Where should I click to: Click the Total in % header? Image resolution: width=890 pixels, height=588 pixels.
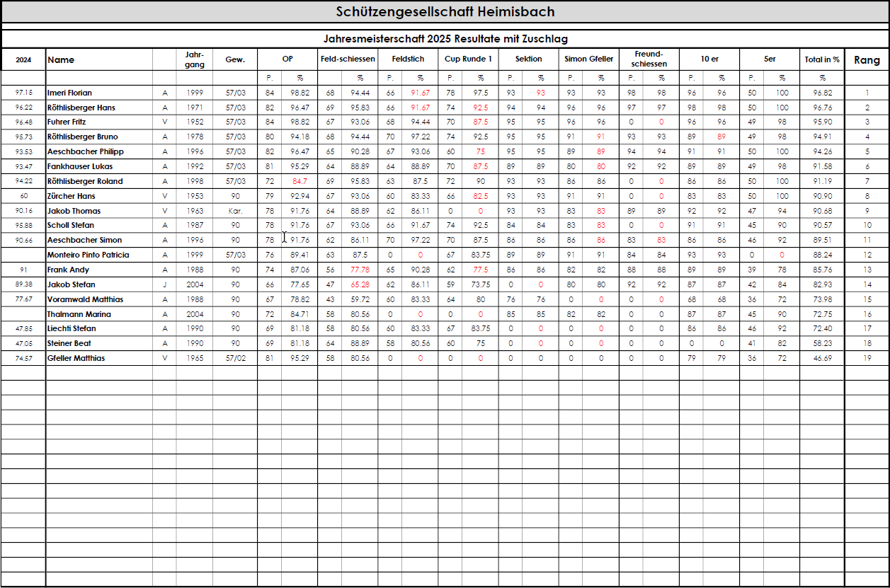(x=821, y=59)
